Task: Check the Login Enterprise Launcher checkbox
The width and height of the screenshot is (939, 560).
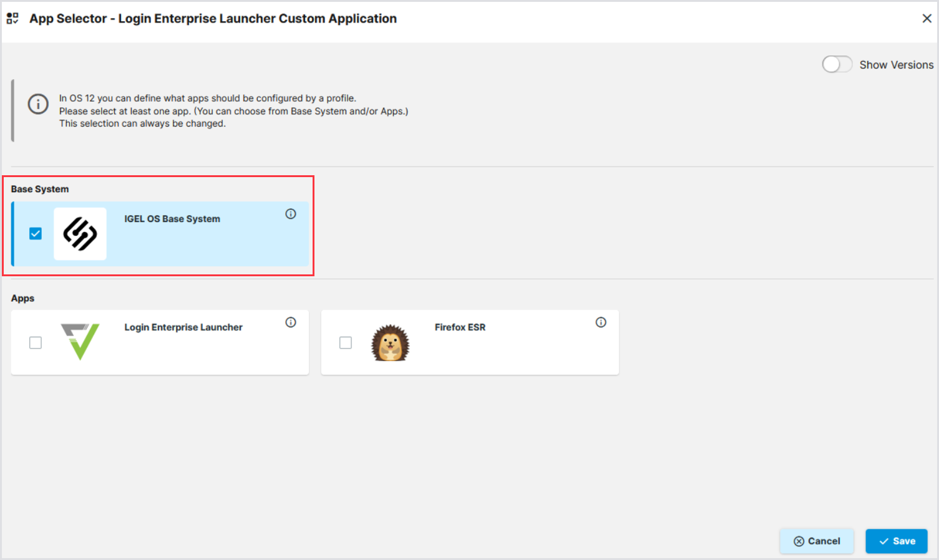Action: coord(36,343)
